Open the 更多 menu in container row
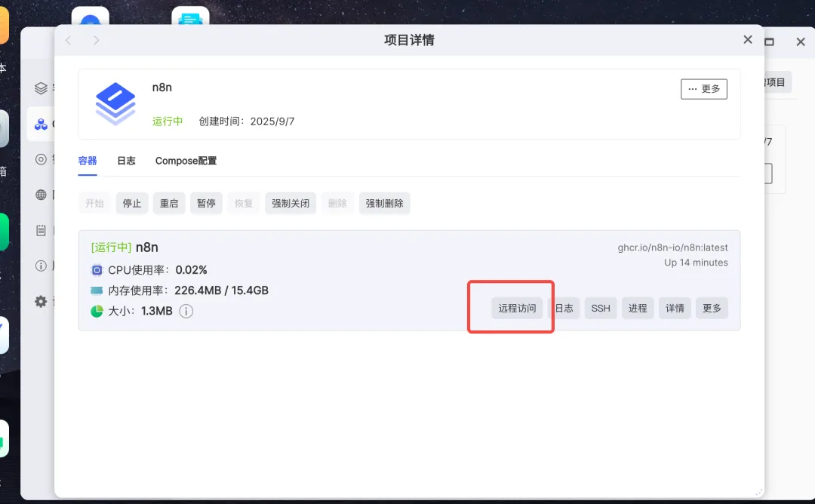The height and width of the screenshot is (504, 815). click(x=712, y=308)
